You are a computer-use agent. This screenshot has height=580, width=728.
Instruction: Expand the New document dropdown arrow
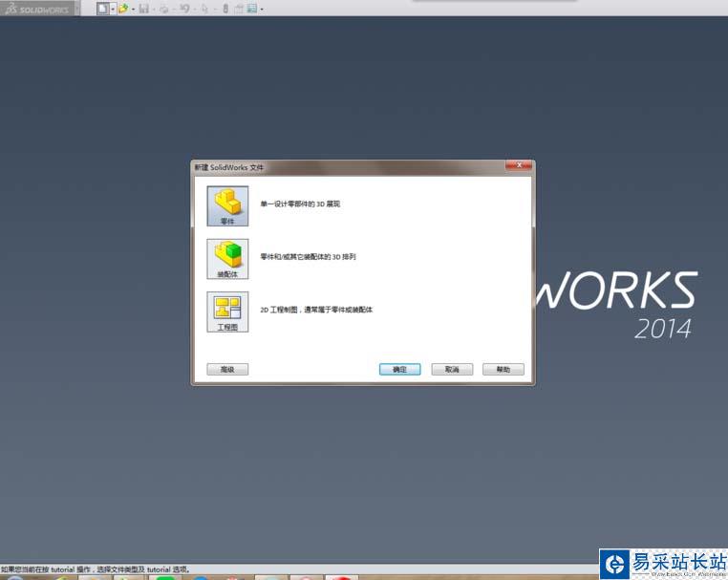113,9
